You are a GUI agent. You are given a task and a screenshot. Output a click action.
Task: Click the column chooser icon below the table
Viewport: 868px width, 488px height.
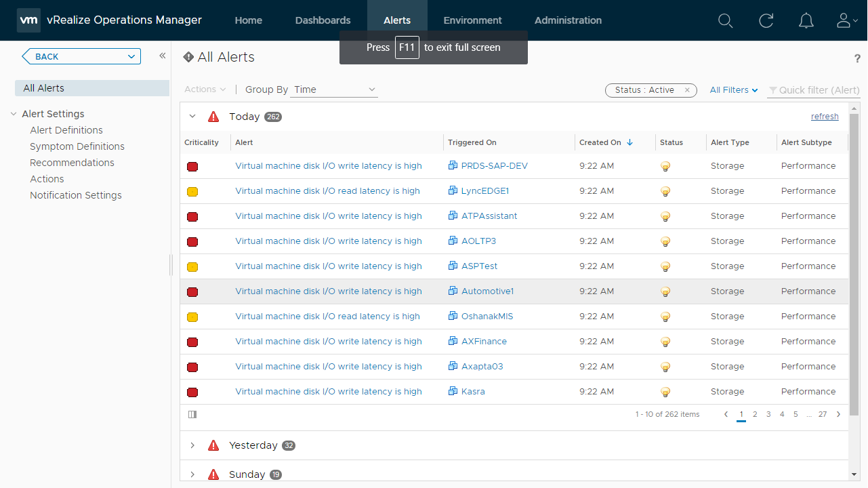coord(192,414)
